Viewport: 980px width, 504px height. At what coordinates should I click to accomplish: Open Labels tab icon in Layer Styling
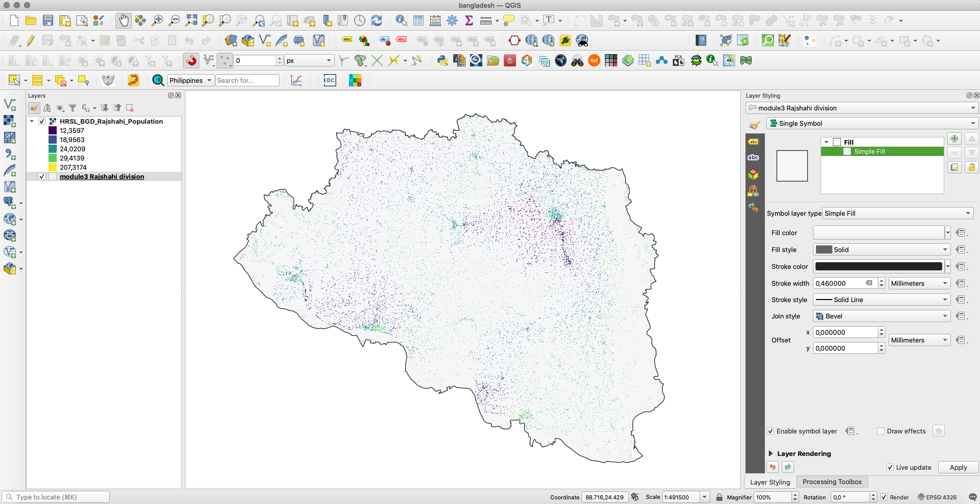pos(753,142)
